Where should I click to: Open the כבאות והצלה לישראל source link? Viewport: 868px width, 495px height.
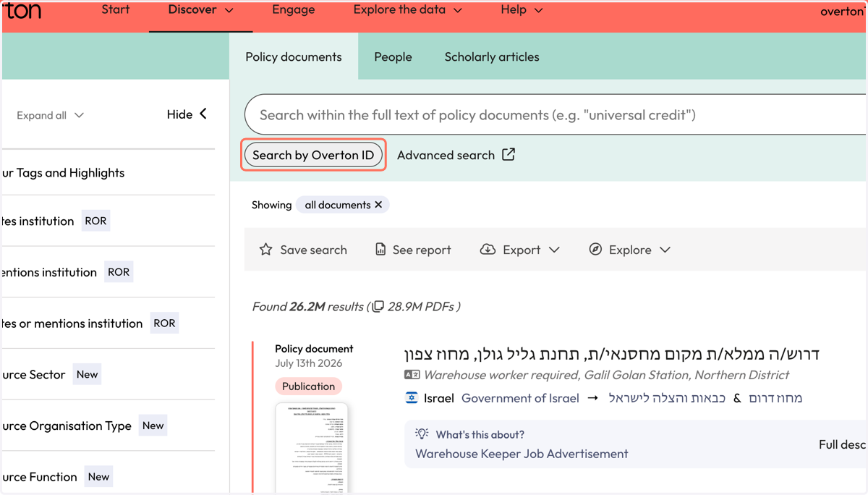click(x=667, y=398)
